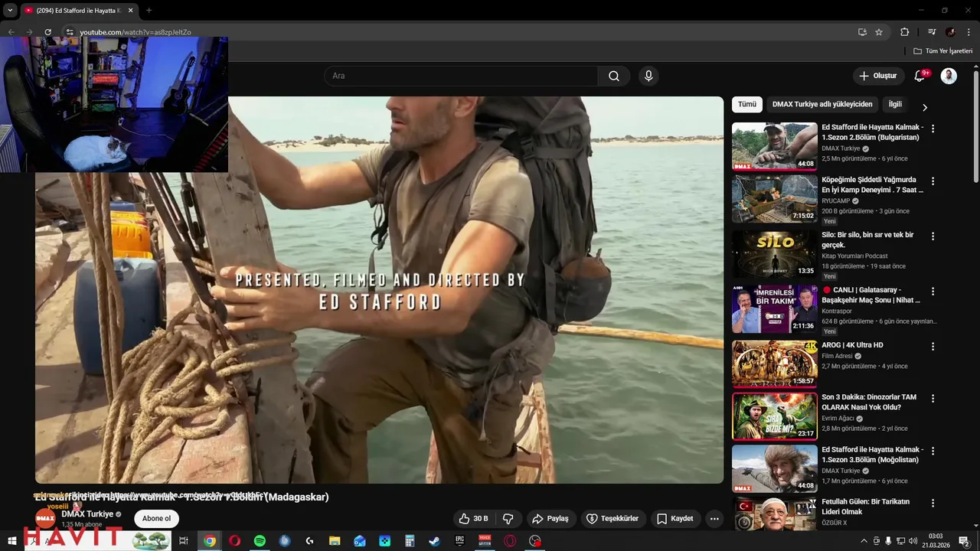The width and height of the screenshot is (980, 551).
Task: Close the Ed Stafford YouTube tab
Action: [130, 11]
